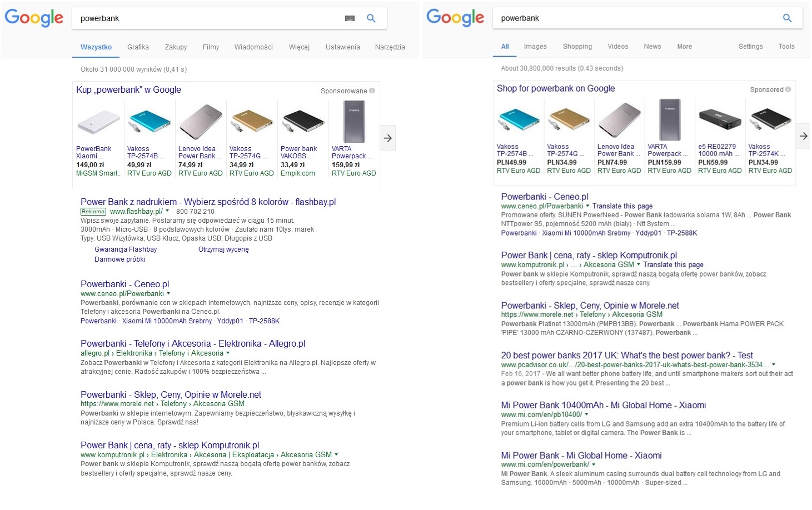The height and width of the screenshot is (510, 812).
Task: Switch to the Videos tab
Action: pyautogui.click(x=617, y=47)
